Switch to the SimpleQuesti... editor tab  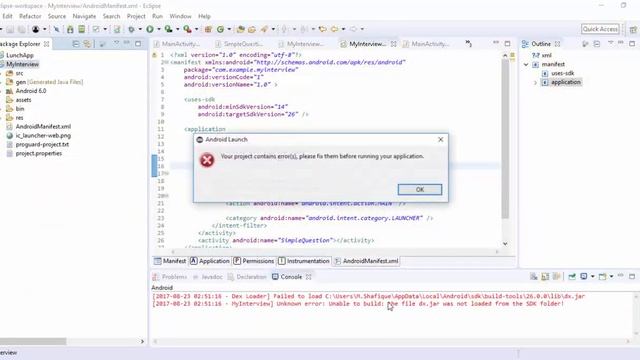coord(240,44)
